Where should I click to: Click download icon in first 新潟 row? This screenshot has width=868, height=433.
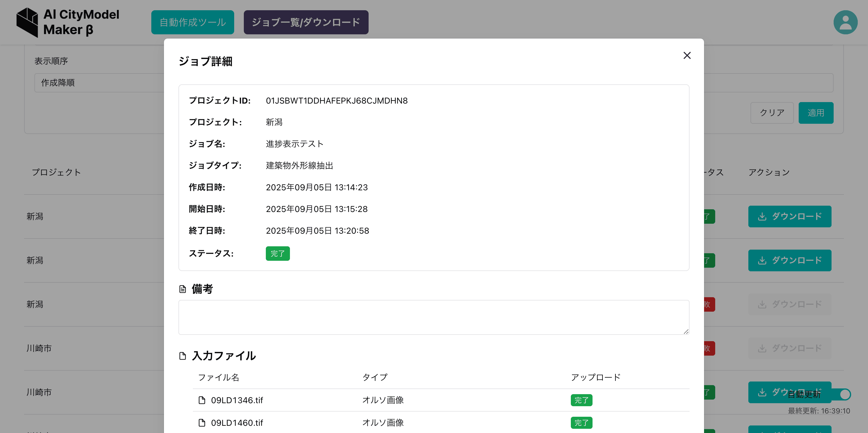coord(762,216)
